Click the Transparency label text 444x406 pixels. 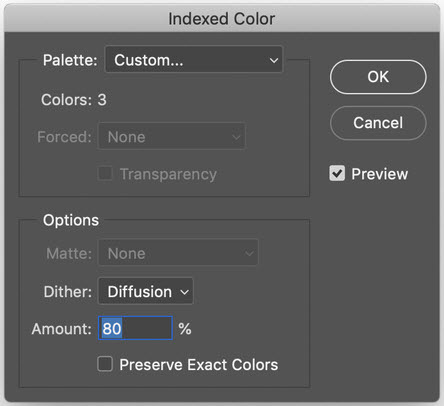point(168,174)
